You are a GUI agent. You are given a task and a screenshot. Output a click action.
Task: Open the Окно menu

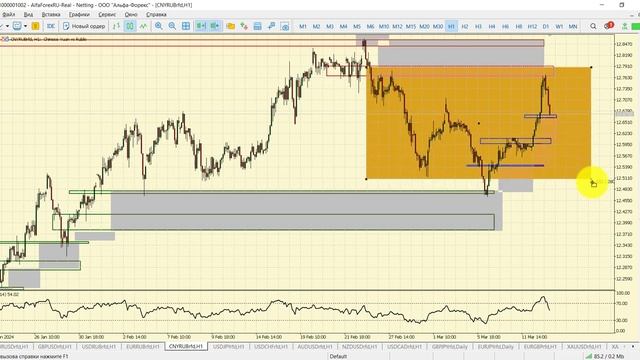click(x=131, y=14)
